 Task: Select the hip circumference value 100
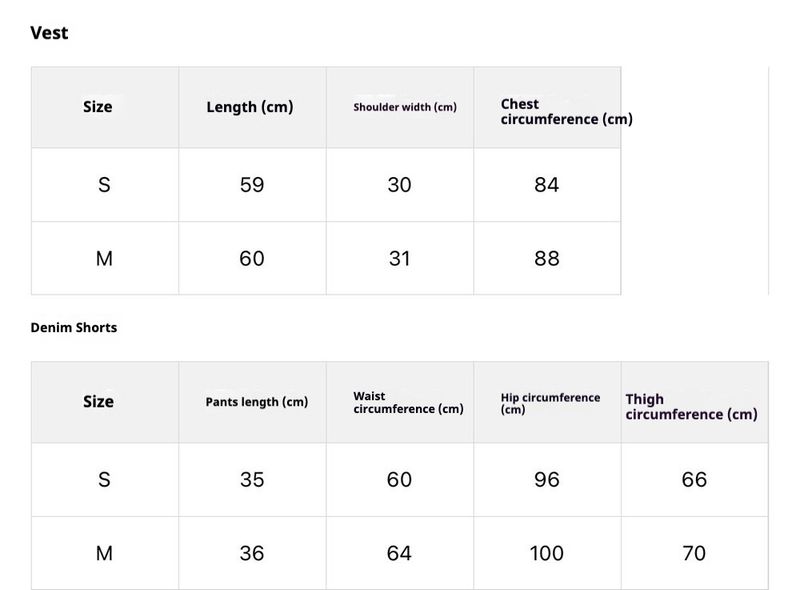(547, 553)
